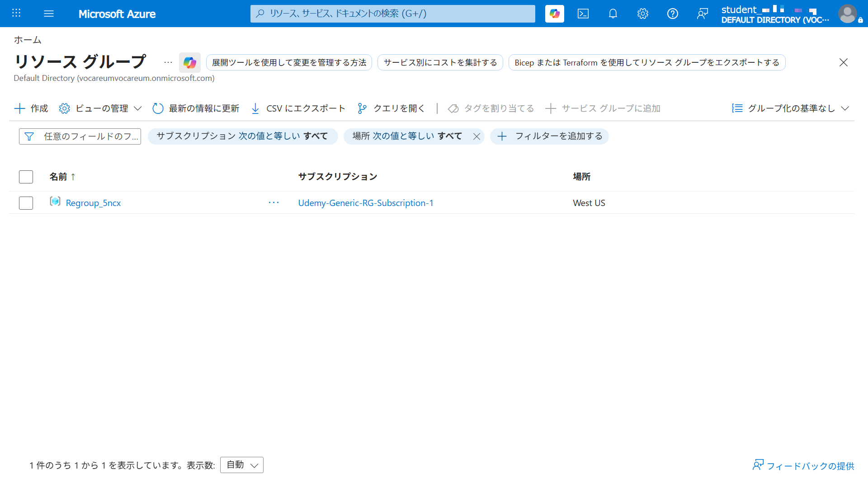
Task: Close the resource groups blade
Action: click(844, 62)
